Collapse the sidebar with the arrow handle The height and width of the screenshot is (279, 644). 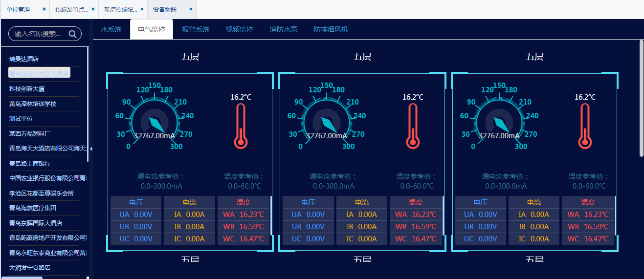[x=90, y=149]
